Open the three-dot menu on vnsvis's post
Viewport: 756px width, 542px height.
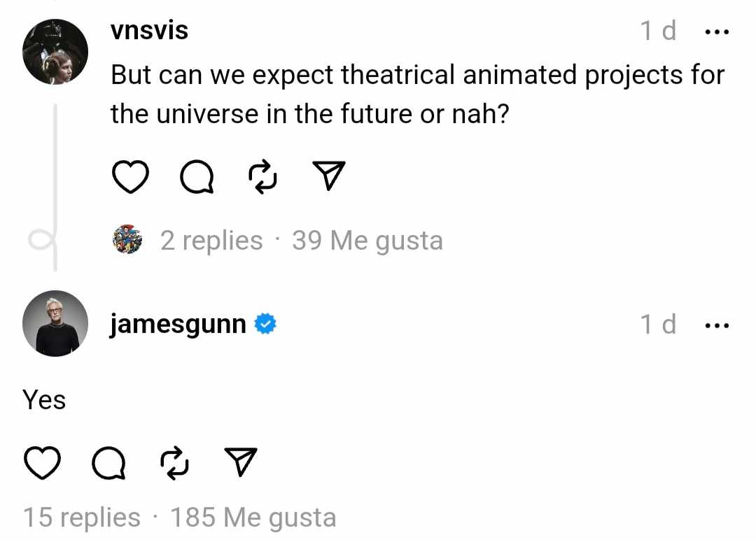pos(717,32)
